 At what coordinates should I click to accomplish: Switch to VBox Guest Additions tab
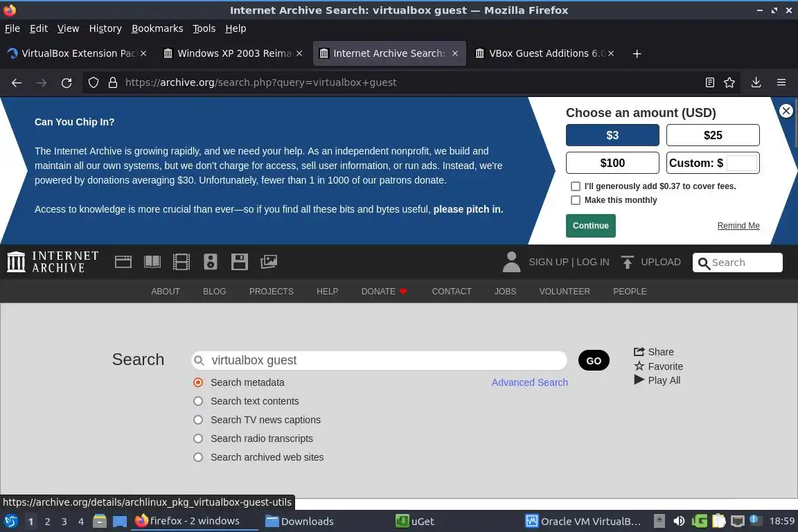coord(545,53)
